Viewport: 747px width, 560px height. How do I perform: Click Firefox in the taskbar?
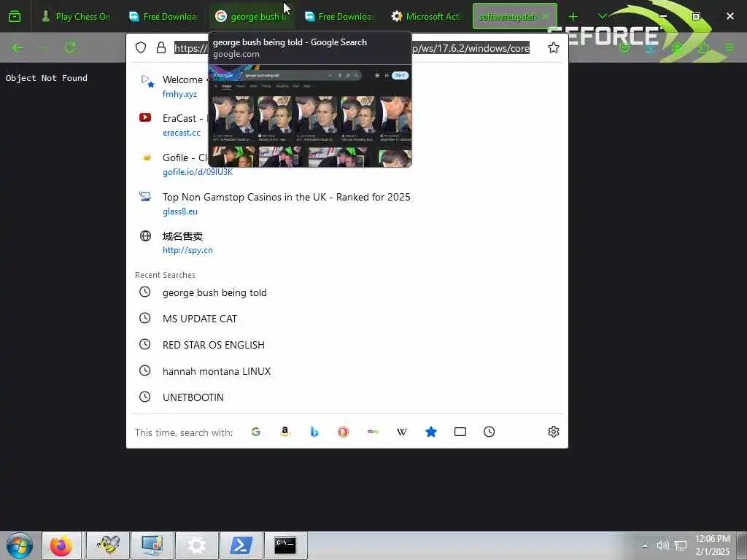[62, 545]
